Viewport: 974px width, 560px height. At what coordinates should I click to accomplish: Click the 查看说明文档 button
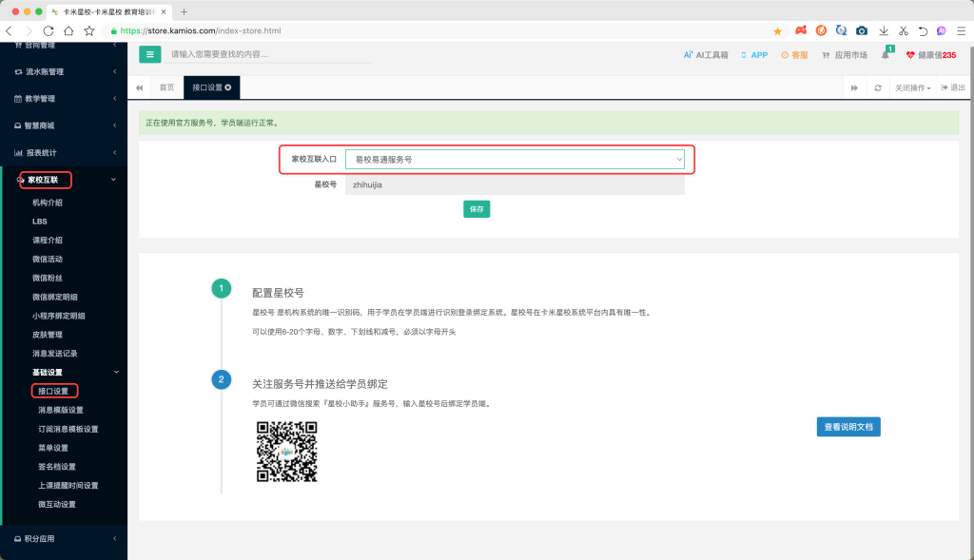[x=847, y=427]
